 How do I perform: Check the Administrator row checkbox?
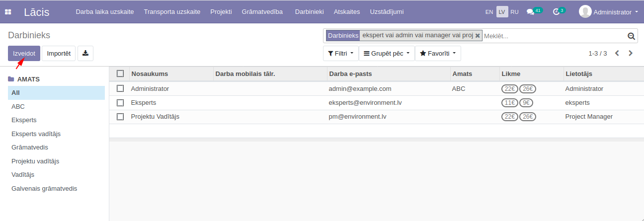point(120,88)
